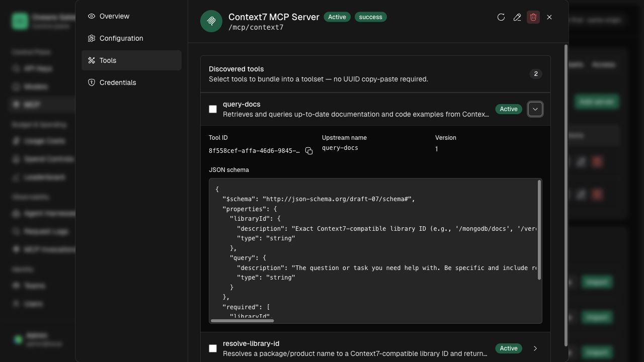Image resolution: width=644 pixels, height=362 pixels.
Task: Open the Credentials tab
Action: (x=131, y=82)
